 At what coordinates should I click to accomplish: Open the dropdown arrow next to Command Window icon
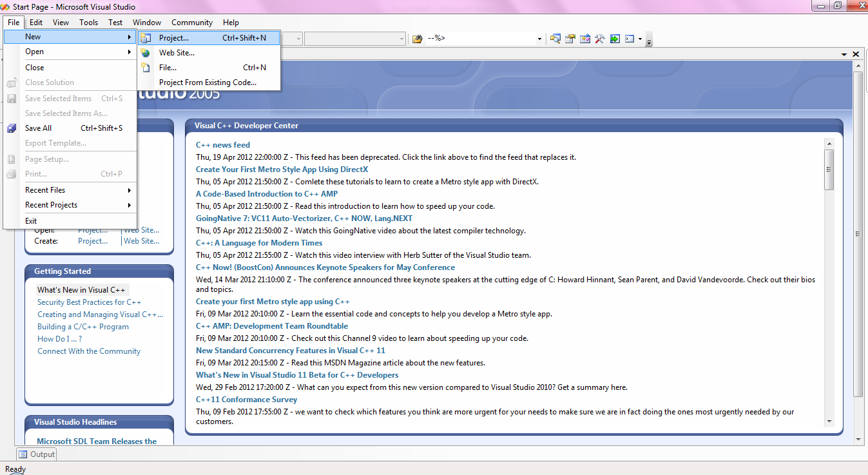click(640, 39)
